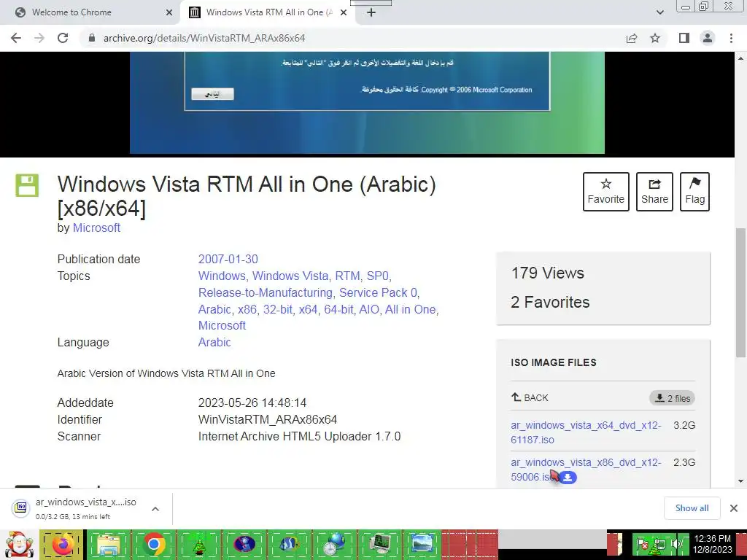Add item to Favorites
The height and width of the screenshot is (560, 747).
point(606,192)
